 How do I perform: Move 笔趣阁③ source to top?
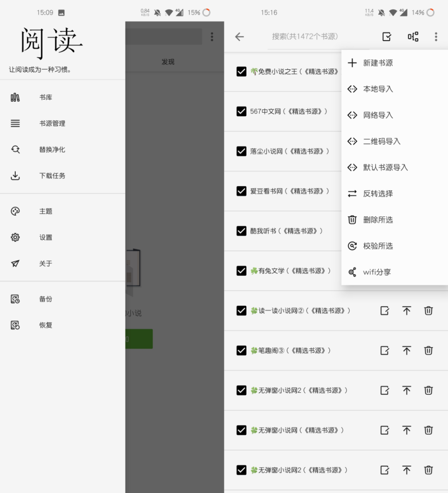[407, 350]
